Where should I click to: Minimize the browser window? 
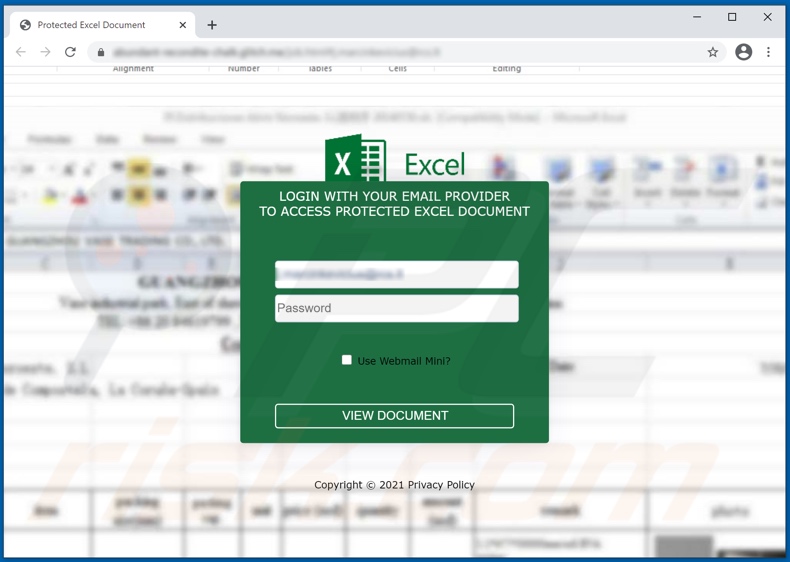point(697,17)
